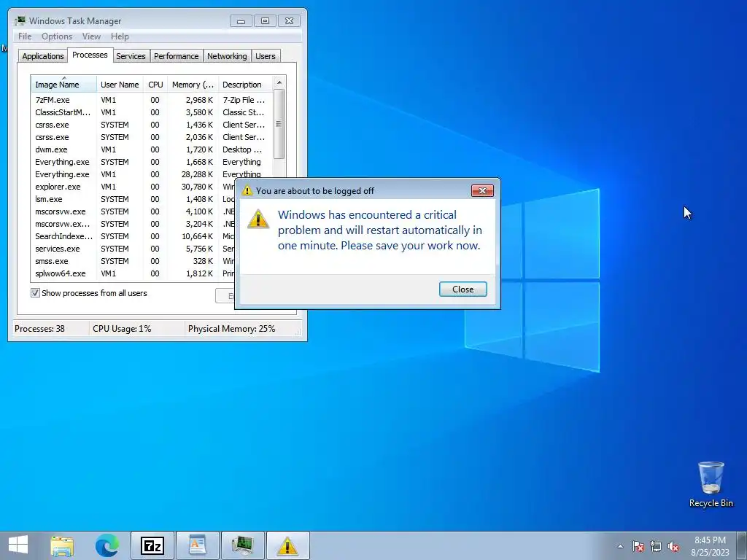Select the lsm.exe process
This screenshot has height=560, width=747.
(x=133, y=199)
